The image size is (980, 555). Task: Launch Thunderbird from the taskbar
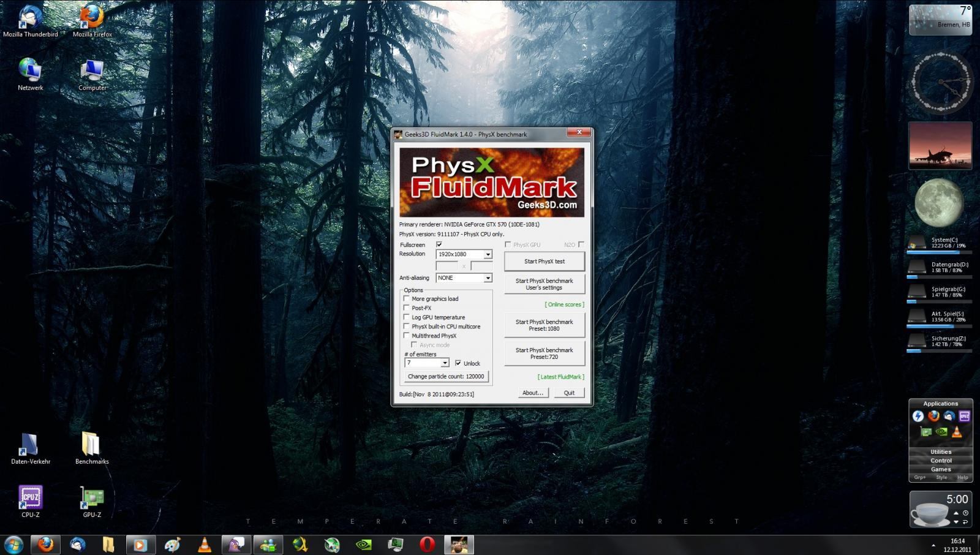point(78,544)
